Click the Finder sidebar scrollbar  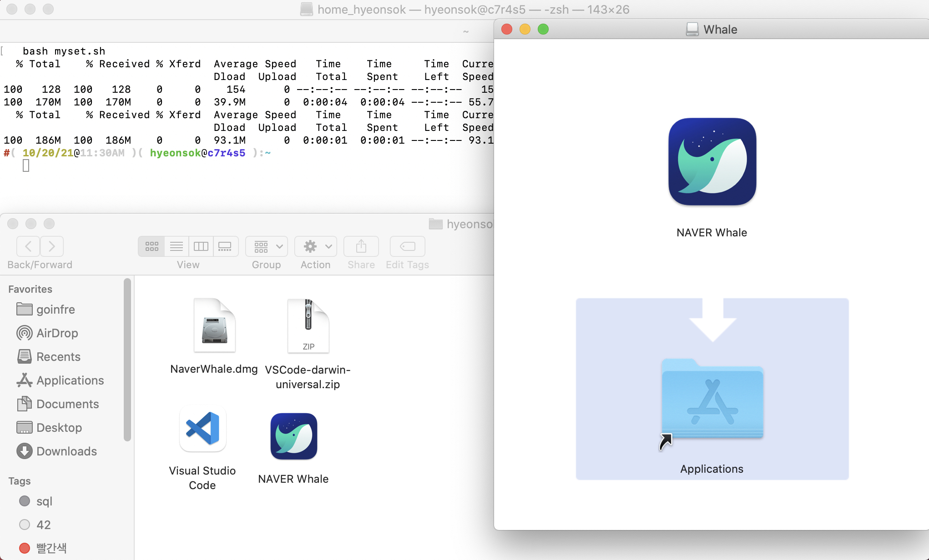(127, 359)
